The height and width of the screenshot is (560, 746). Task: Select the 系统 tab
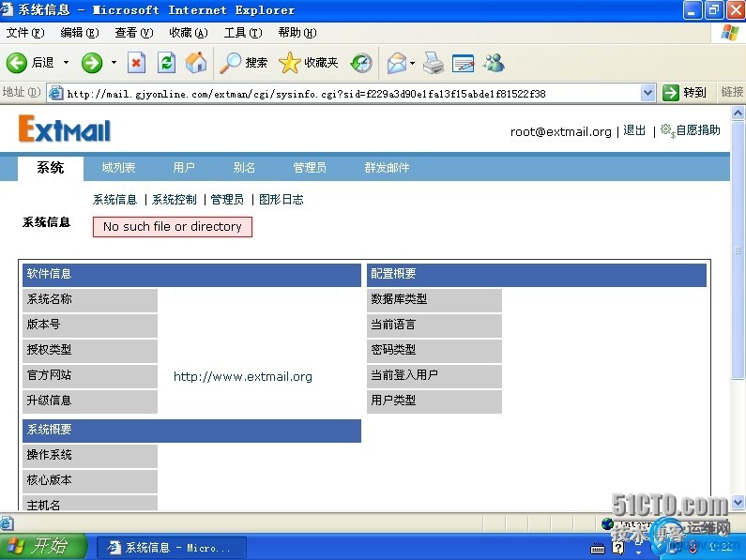pyautogui.click(x=51, y=168)
